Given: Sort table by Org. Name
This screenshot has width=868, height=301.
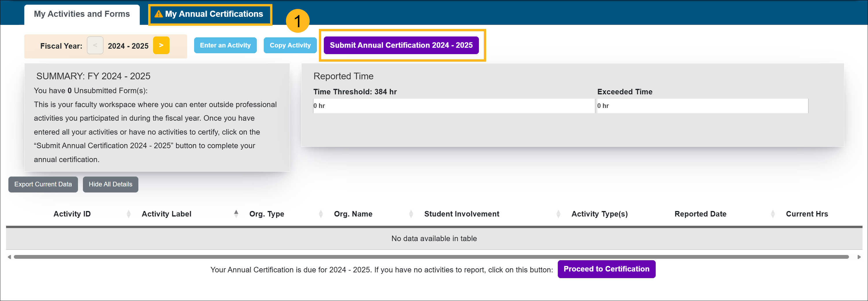Looking at the screenshot, I should (x=353, y=214).
